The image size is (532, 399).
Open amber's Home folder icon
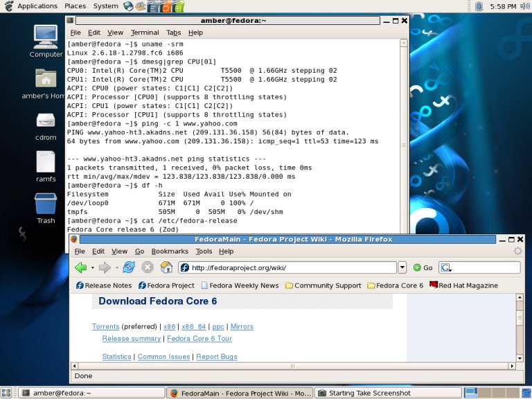point(46,84)
